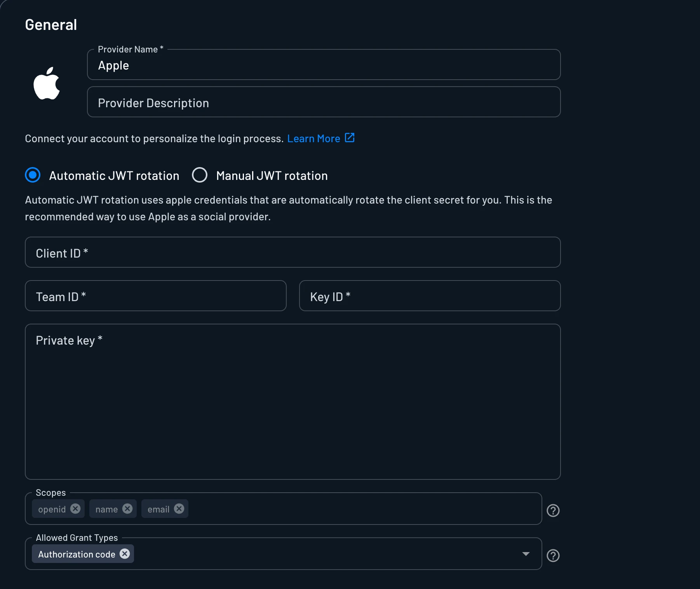Remove the openid scope chip
The height and width of the screenshot is (589, 700).
click(x=75, y=509)
